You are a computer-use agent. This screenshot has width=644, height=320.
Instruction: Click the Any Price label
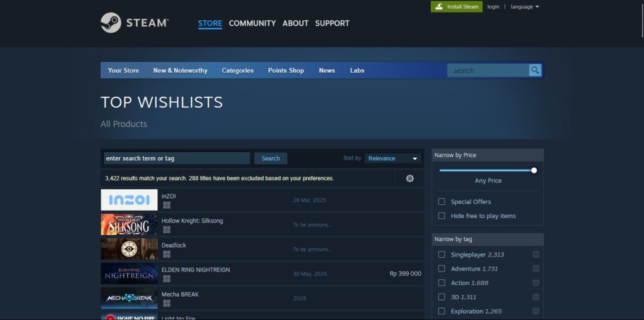pos(488,180)
